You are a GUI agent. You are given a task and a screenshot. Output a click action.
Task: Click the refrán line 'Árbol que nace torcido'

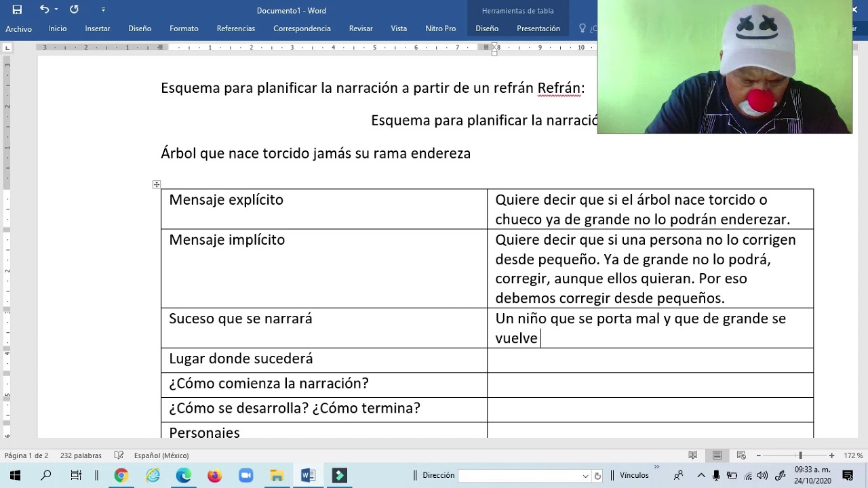[315, 153]
